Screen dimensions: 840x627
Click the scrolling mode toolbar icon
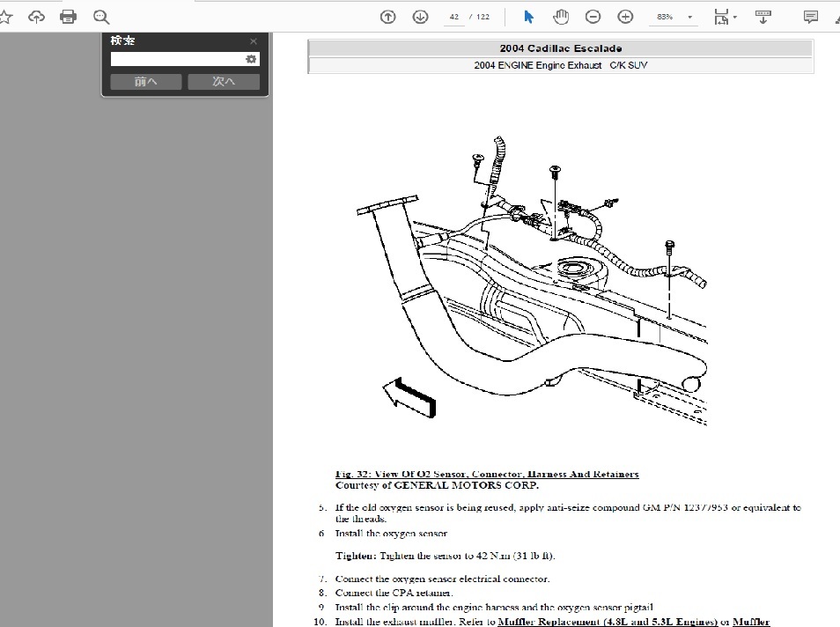click(x=763, y=17)
